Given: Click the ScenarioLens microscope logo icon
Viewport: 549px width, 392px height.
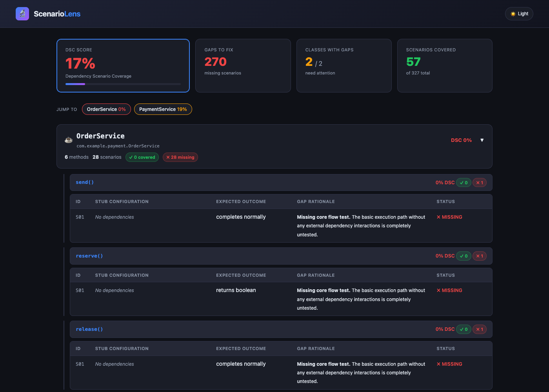Looking at the screenshot, I should (x=22, y=14).
